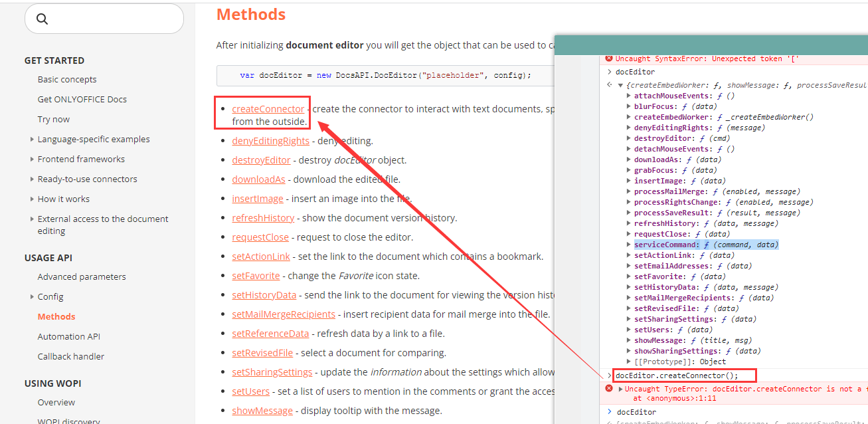Click the USING WOPI sidebar heading
Viewport: 868px width, 424px height.
52,383
